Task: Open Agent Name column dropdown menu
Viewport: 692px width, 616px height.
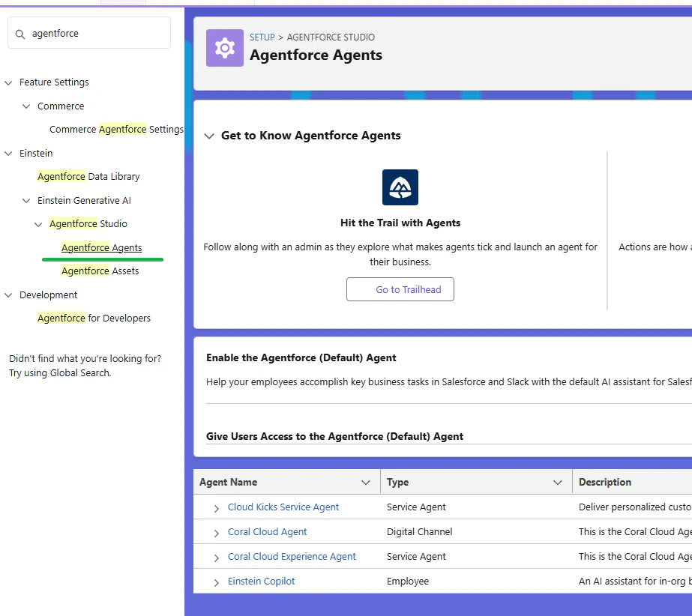Action: (365, 483)
